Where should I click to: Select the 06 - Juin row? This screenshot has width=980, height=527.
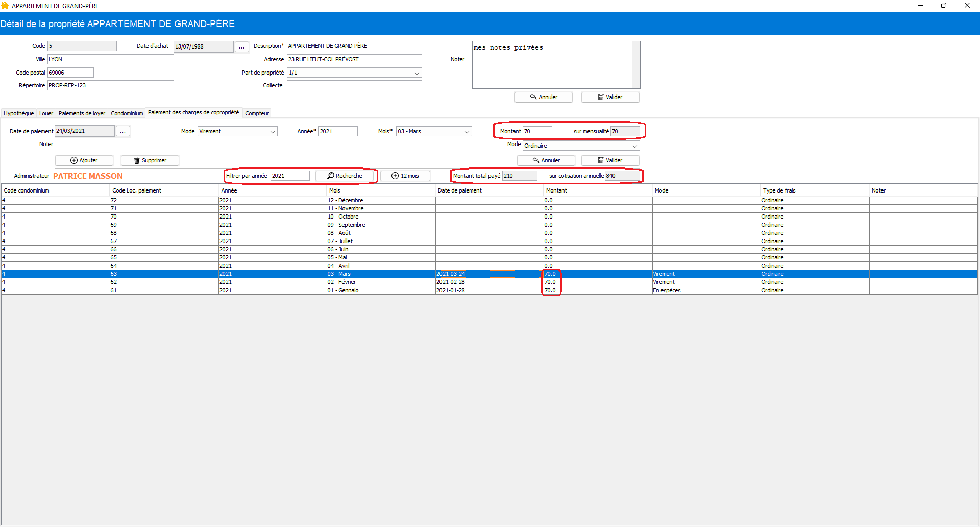(x=489, y=249)
